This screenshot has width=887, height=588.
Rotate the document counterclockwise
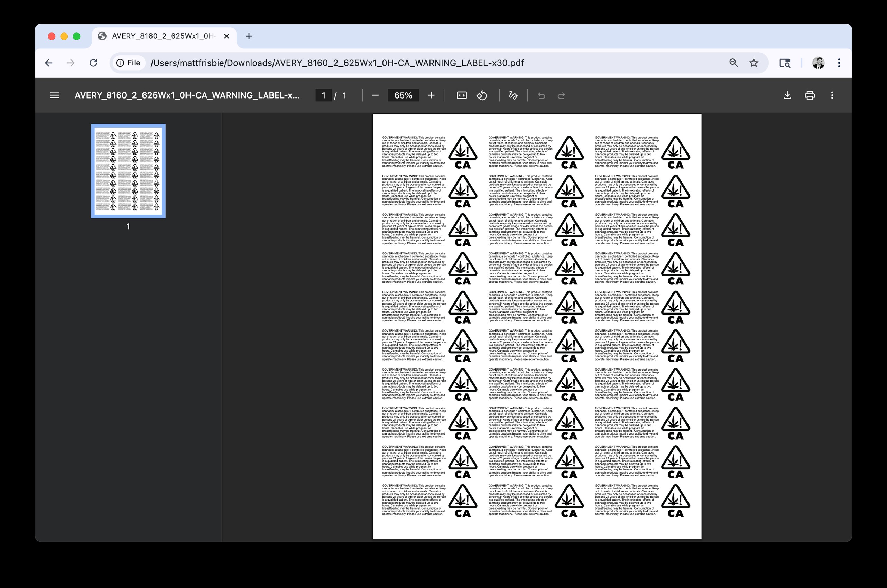click(x=482, y=95)
